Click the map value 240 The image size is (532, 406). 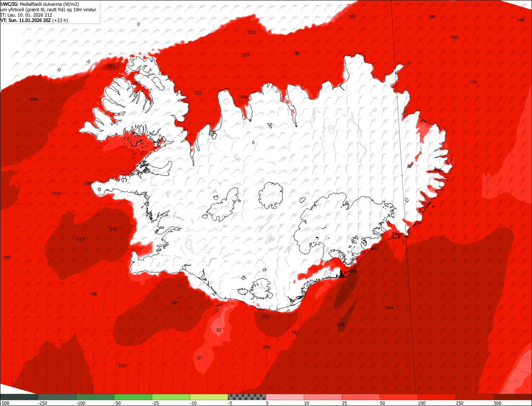tap(88, 183)
